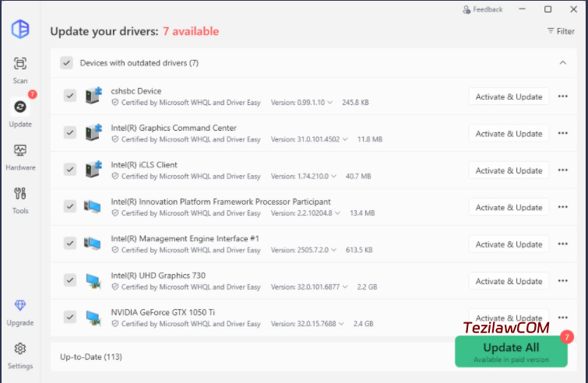Open more options for Management Engine Interface #1

tap(562, 244)
